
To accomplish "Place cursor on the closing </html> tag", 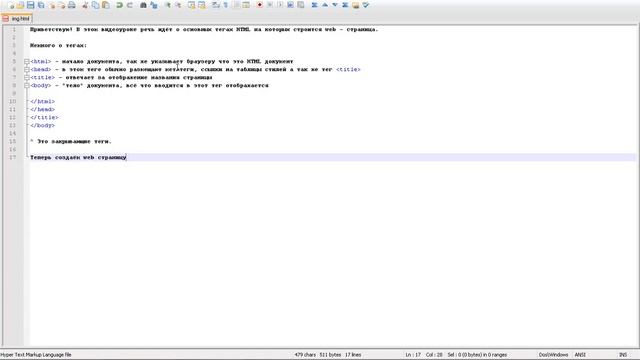I will click(42, 101).
